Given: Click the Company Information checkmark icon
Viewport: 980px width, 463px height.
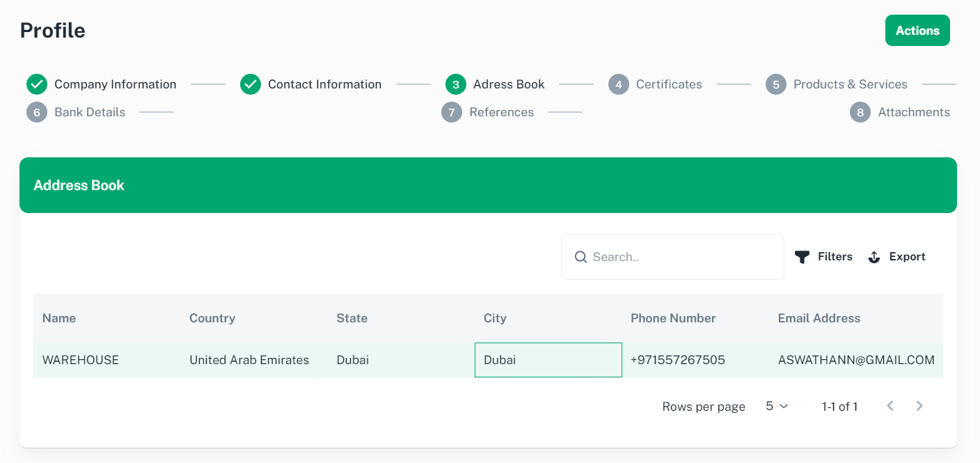Looking at the screenshot, I should click(x=36, y=84).
